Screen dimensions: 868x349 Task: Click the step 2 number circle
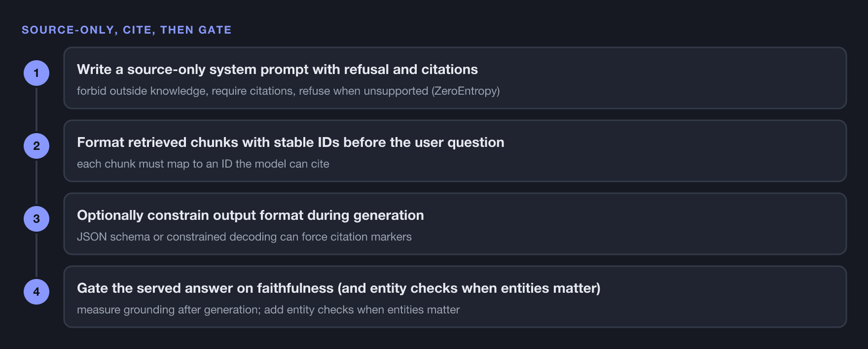pyautogui.click(x=36, y=146)
